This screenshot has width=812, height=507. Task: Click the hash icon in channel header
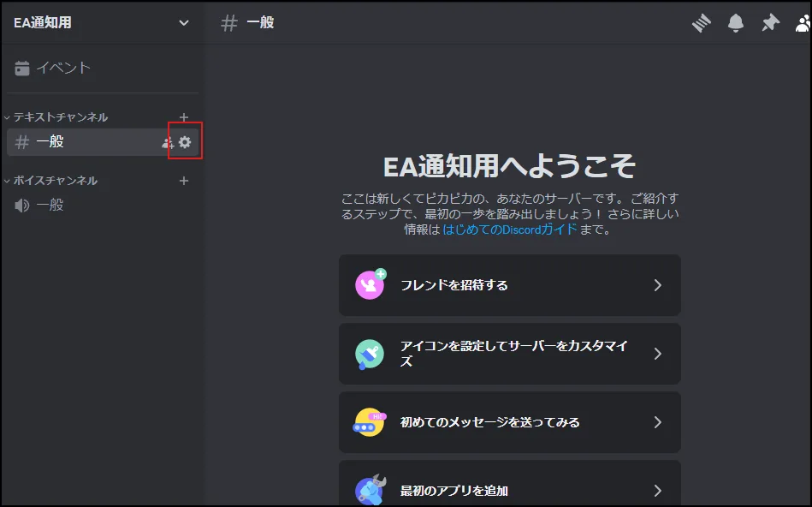(x=229, y=23)
